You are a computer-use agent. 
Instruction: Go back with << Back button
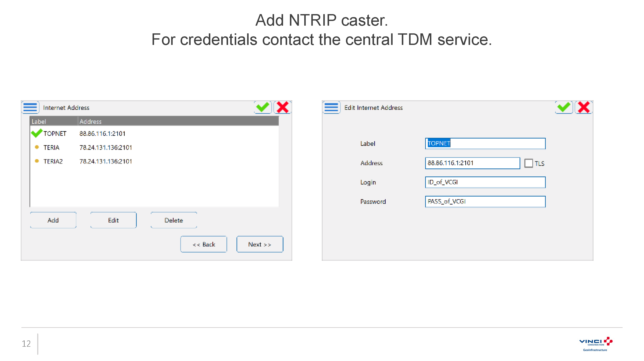(204, 244)
